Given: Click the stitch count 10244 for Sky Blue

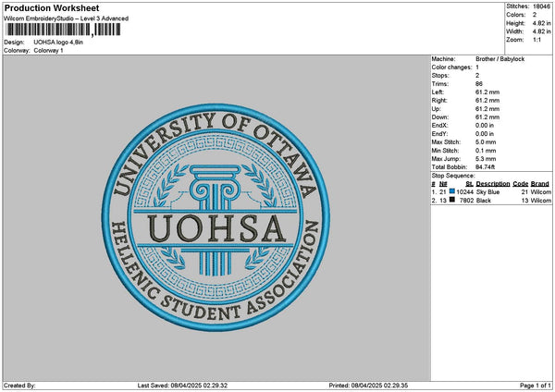Looking at the screenshot, I should (x=464, y=192).
